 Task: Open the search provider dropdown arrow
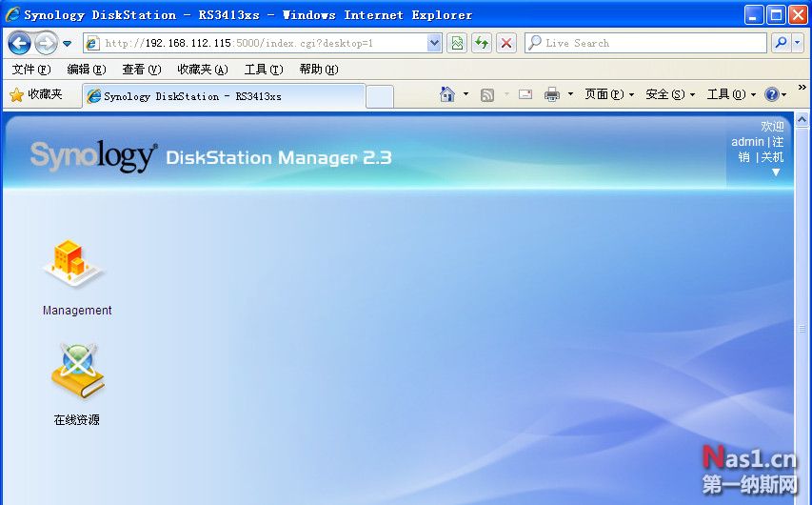(x=798, y=43)
